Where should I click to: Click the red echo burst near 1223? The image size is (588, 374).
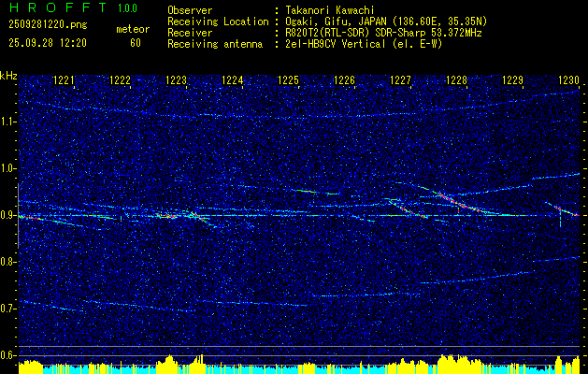[167, 216]
